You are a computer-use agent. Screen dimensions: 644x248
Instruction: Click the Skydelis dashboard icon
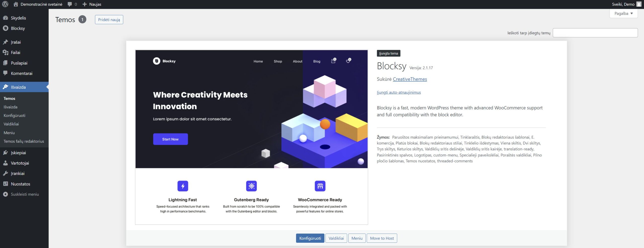pyautogui.click(x=6, y=18)
